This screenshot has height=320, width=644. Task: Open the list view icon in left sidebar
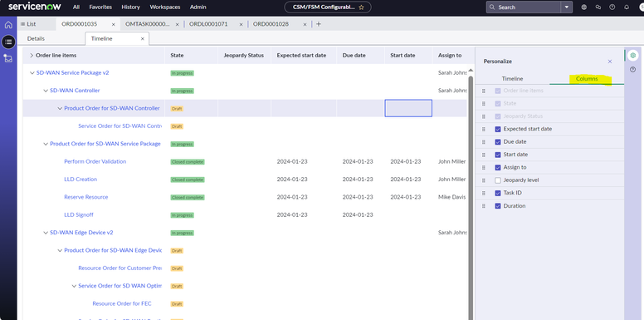pyautogui.click(x=8, y=42)
